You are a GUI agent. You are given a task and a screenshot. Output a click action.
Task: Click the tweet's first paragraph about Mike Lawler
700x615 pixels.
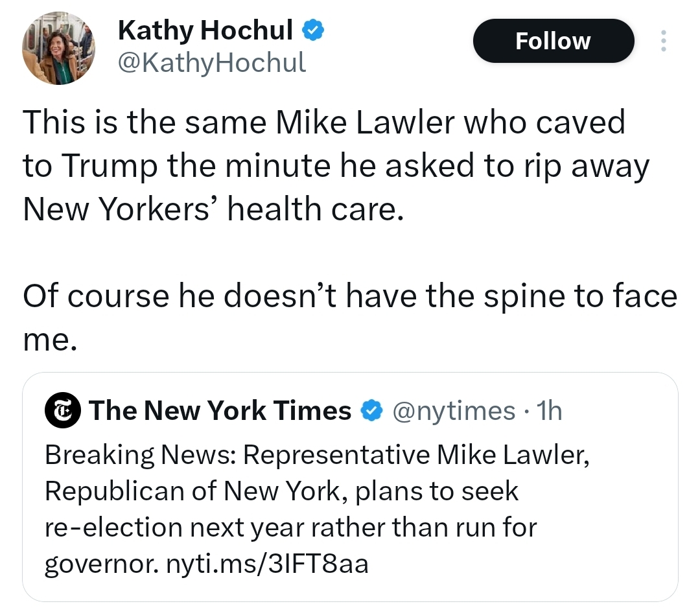point(324,165)
